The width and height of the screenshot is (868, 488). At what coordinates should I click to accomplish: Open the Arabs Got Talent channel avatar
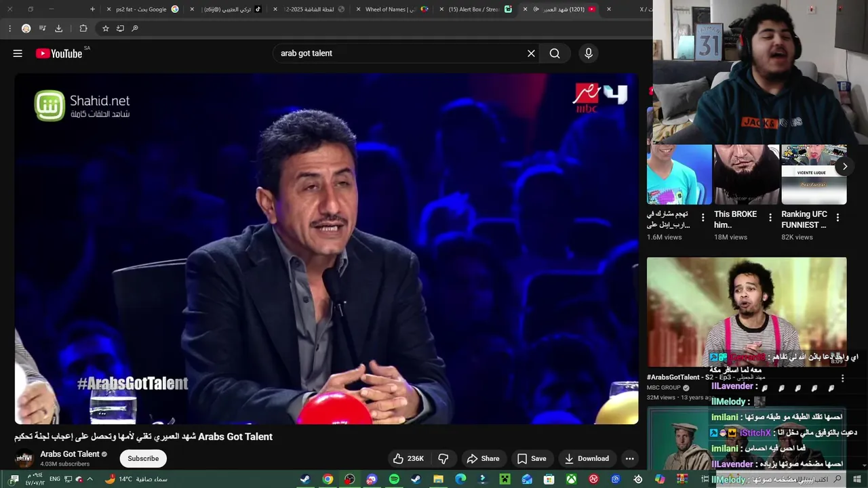click(24, 459)
